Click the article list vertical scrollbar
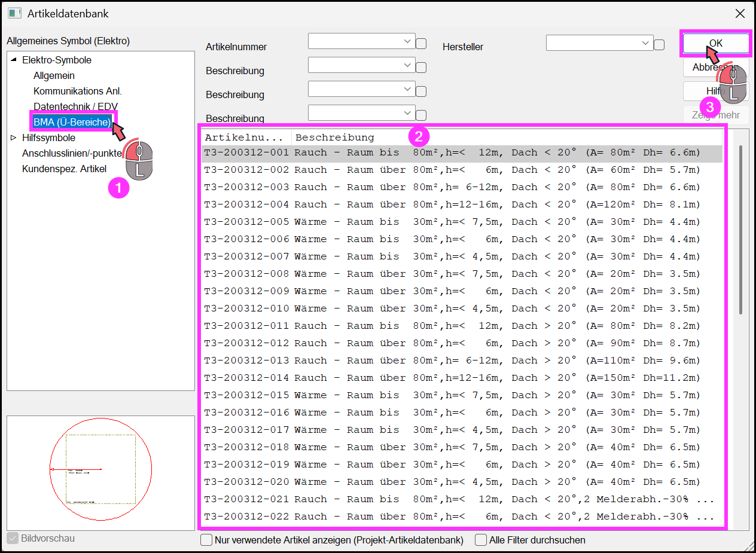Image resolution: width=756 pixels, height=553 pixels. (740, 229)
